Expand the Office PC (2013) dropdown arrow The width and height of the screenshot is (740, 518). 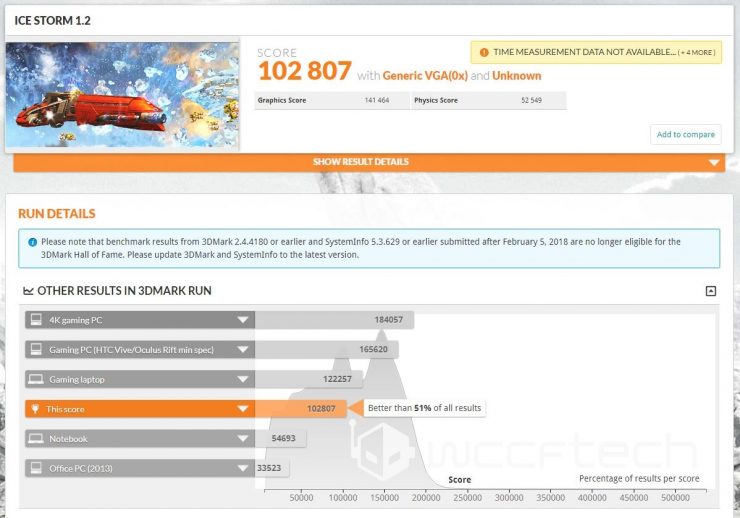[243, 468]
